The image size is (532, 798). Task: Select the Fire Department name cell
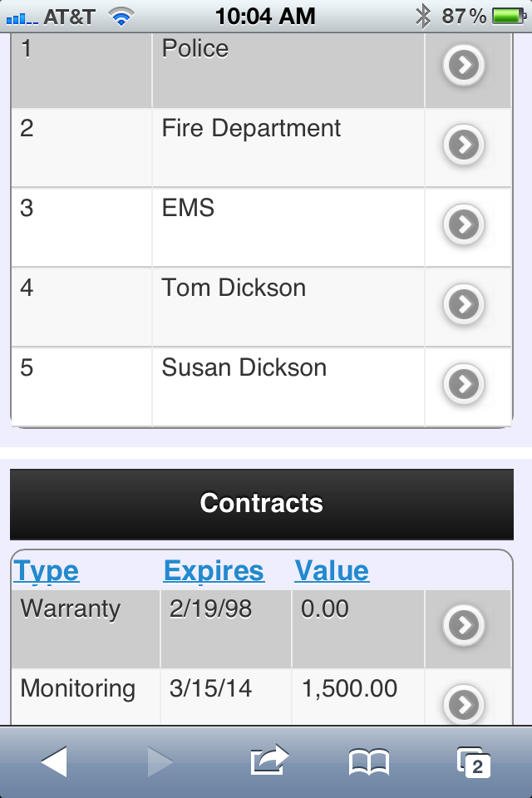[288, 148]
